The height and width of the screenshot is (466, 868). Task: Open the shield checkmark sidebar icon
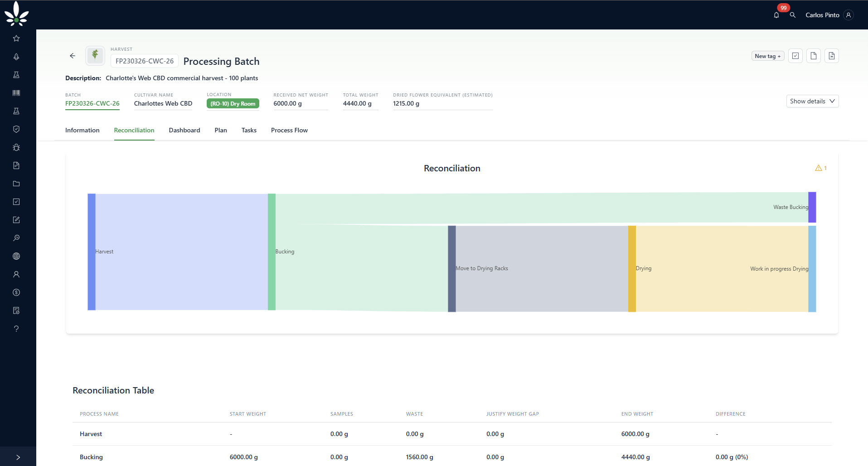[x=16, y=129]
